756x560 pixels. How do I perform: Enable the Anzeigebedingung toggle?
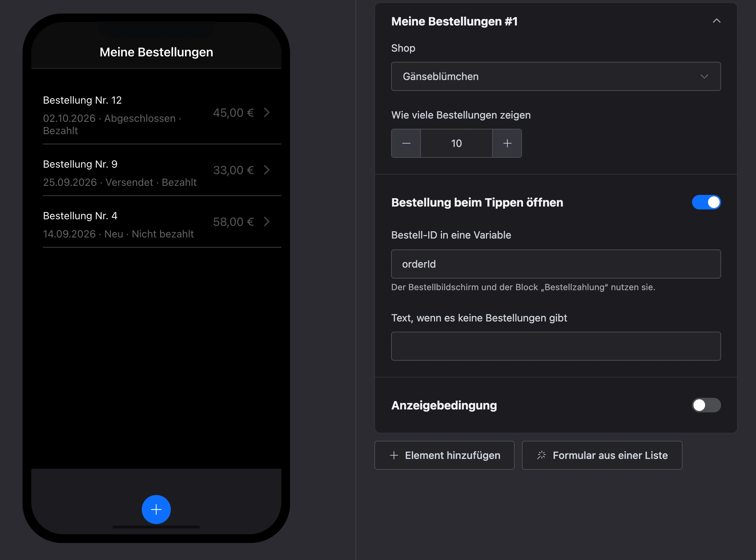(706, 405)
